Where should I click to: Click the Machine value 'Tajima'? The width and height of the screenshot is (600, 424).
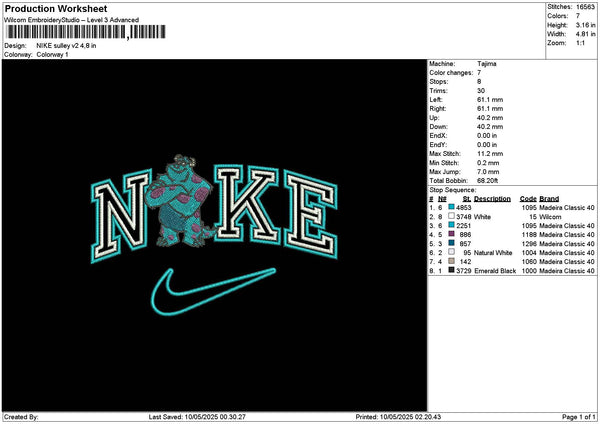[x=487, y=64]
